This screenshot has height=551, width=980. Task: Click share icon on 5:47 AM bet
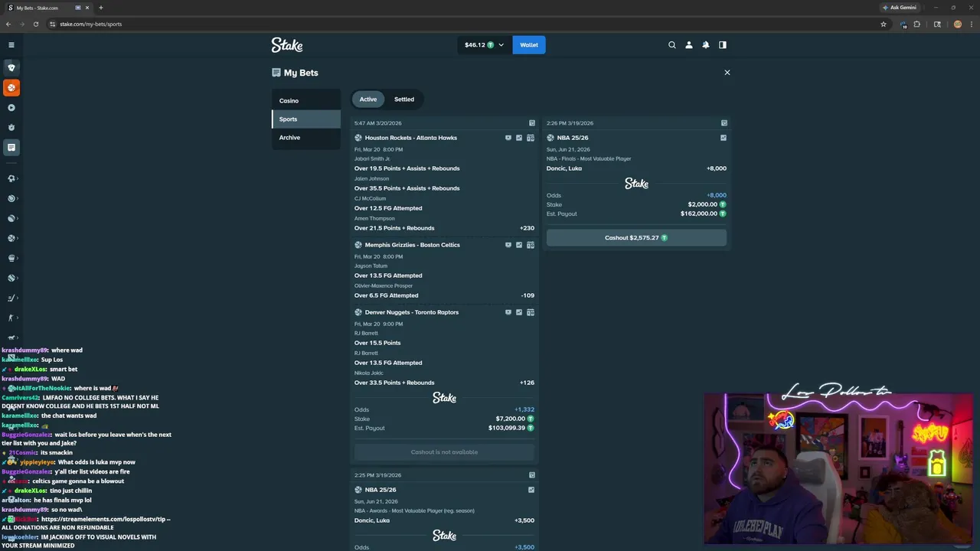click(x=532, y=122)
